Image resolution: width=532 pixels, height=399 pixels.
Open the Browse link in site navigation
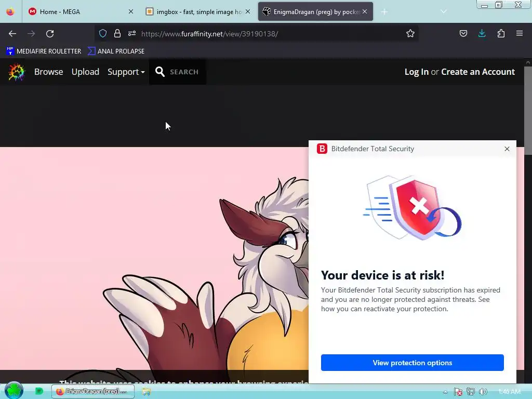(x=48, y=72)
